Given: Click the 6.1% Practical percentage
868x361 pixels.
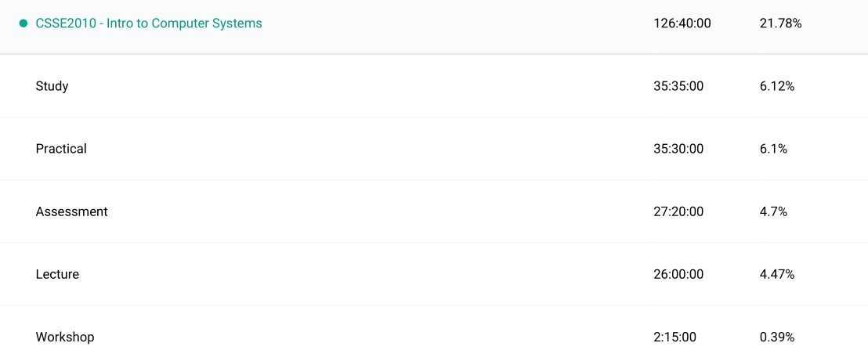Looking at the screenshot, I should [x=773, y=149].
